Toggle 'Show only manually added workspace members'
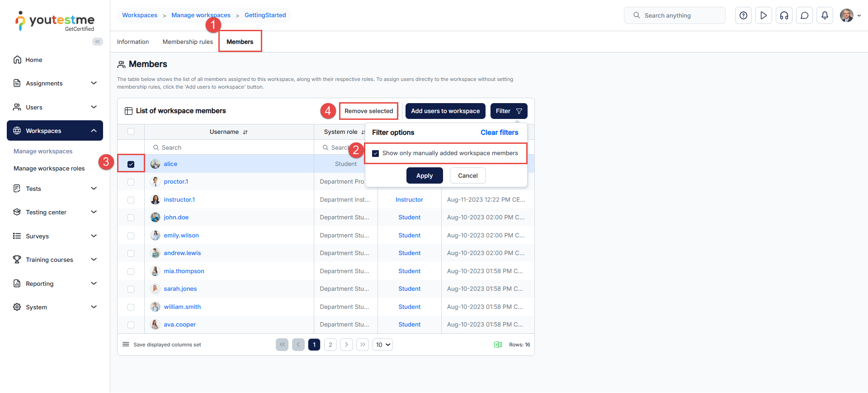Screen dimensions: 868x393 [375, 153]
